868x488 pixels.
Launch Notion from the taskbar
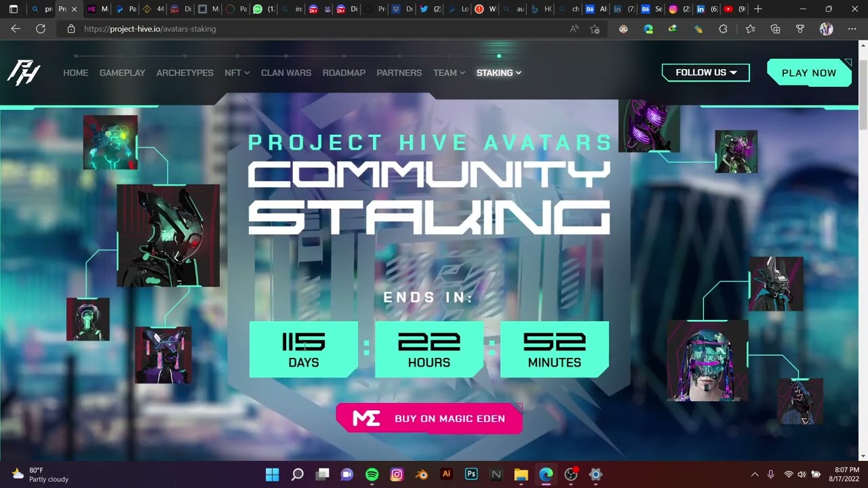click(x=496, y=474)
